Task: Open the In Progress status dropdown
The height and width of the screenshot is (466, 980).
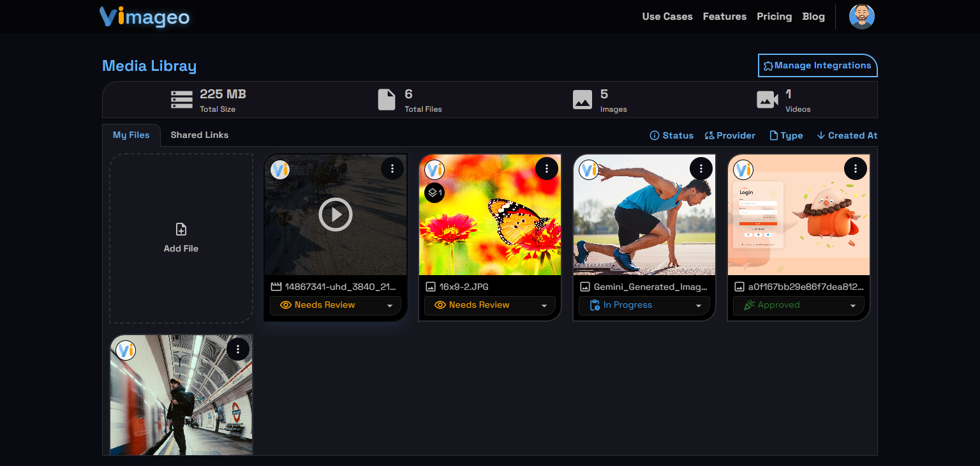Action: coord(644,305)
